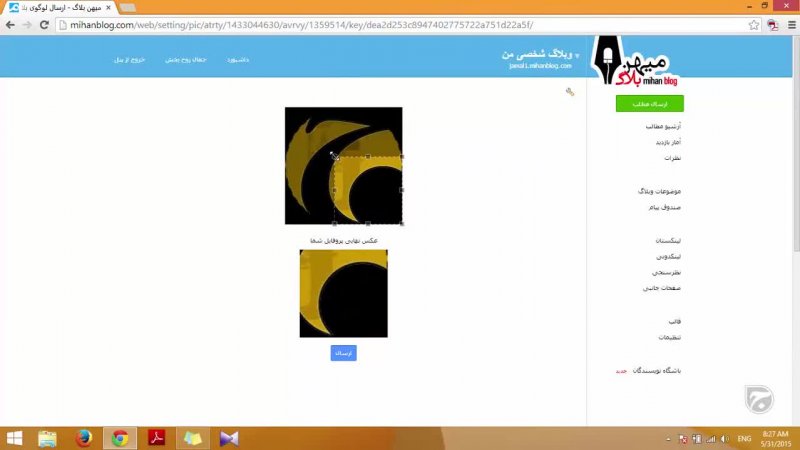Close the میهن بلاگ browser tab

[x=108, y=8]
